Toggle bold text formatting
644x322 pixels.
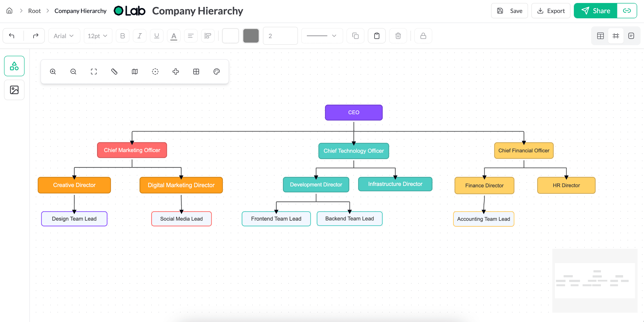122,36
